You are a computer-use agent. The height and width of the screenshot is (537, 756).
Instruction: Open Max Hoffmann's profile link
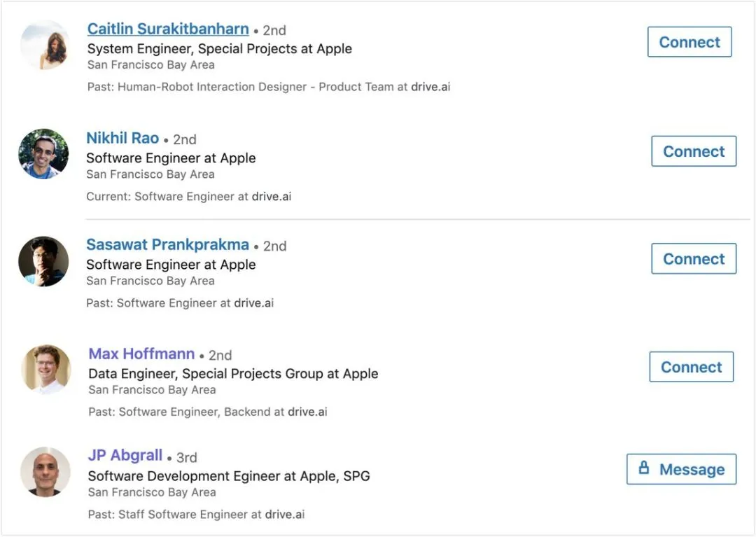[x=141, y=354]
